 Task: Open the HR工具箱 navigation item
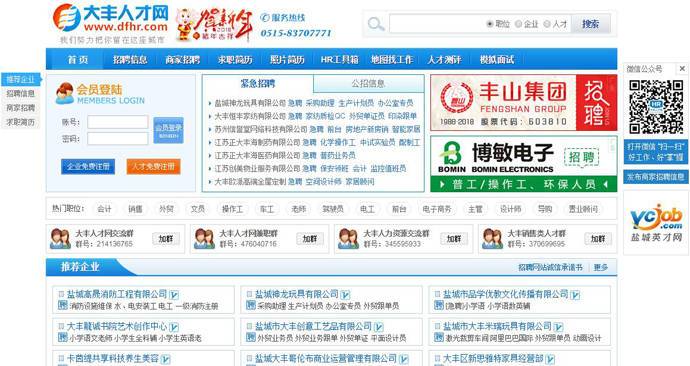pyautogui.click(x=339, y=60)
